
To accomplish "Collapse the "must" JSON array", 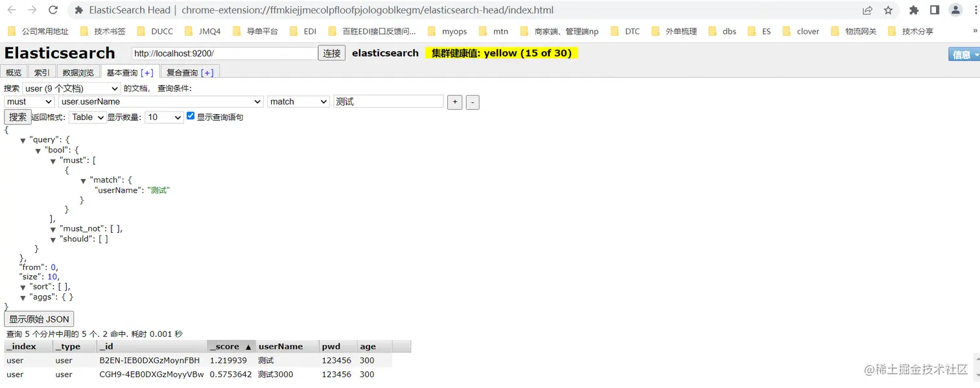I will (53, 161).
